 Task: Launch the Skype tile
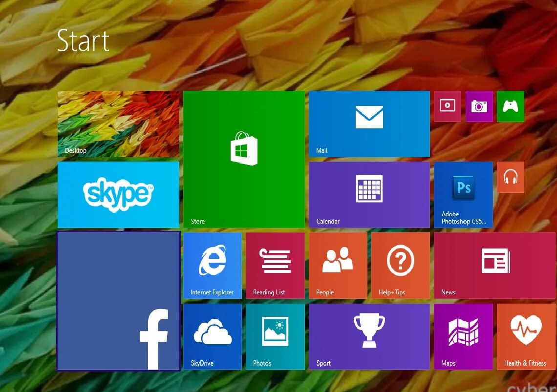click(x=118, y=195)
